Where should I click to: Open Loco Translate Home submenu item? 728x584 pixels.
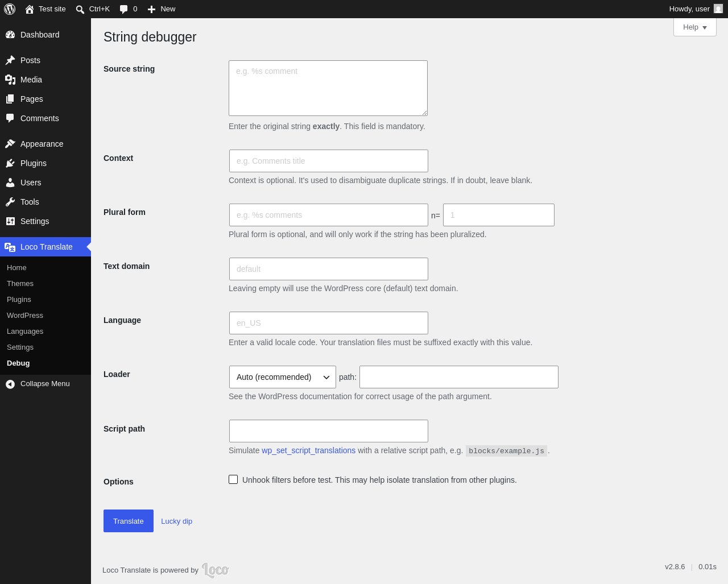pyautogui.click(x=16, y=267)
